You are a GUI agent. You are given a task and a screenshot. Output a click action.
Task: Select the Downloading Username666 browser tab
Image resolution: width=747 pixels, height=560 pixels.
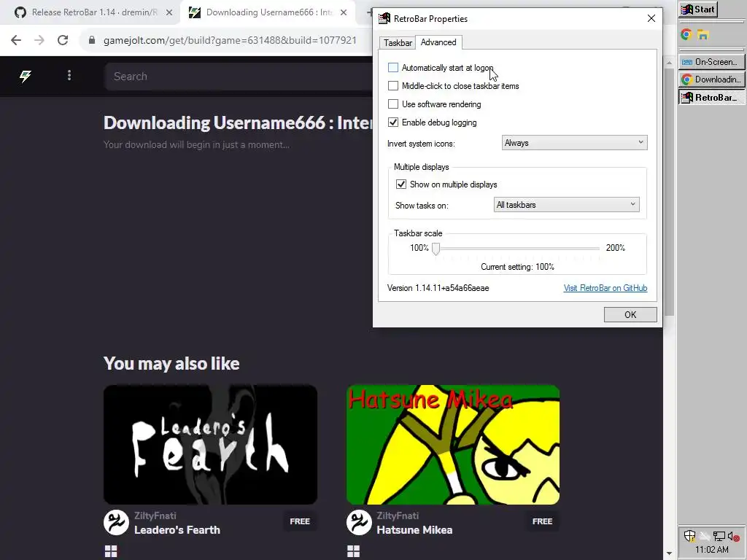click(268, 12)
